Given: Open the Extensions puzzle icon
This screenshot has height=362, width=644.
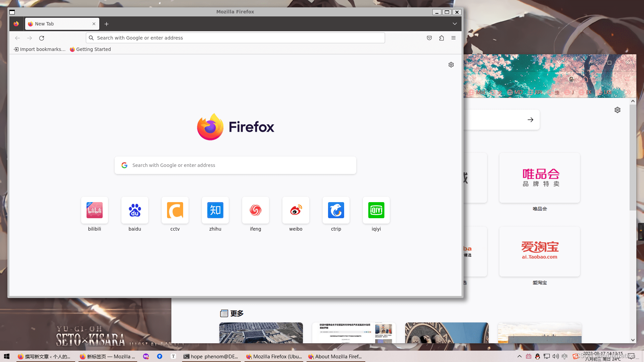Looking at the screenshot, I should click(x=441, y=38).
